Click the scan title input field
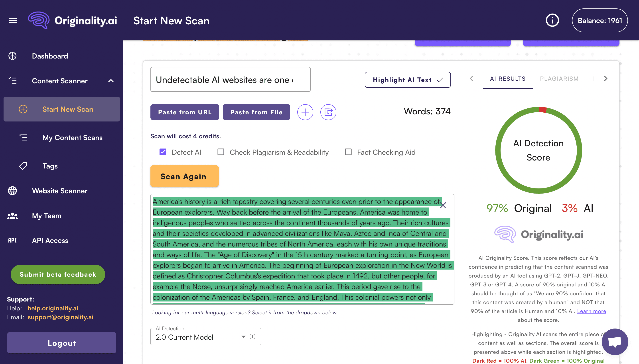The image size is (639, 364). point(230,80)
